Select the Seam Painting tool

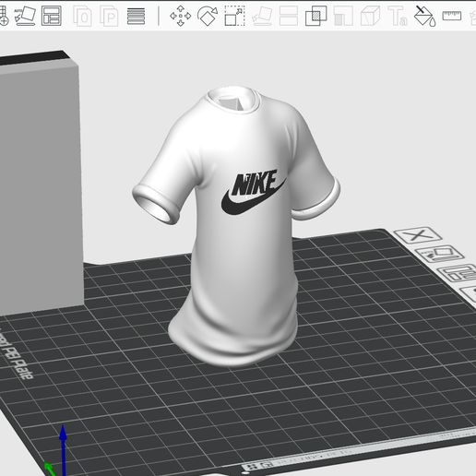[x=370, y=16]
